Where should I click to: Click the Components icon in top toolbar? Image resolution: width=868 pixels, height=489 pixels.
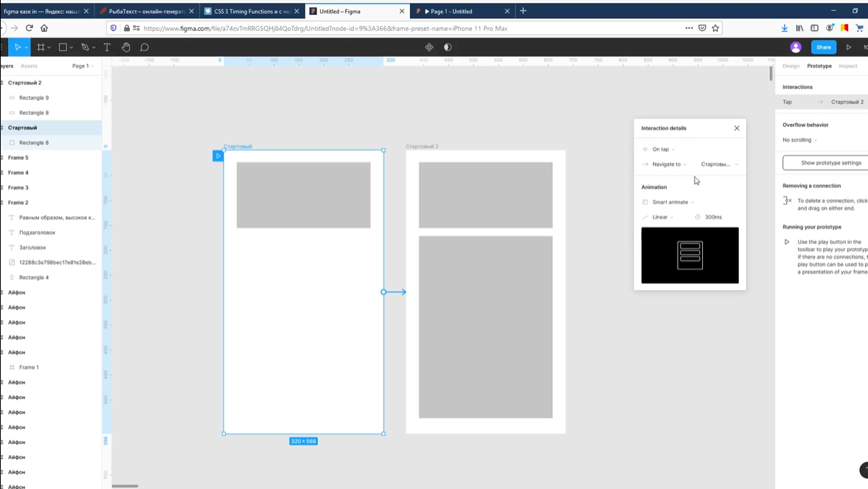(x=429, y=47)
